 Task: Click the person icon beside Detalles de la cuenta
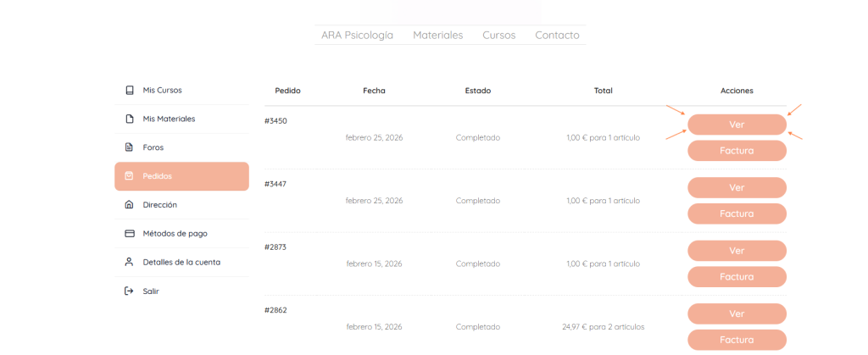click(129, 262)
